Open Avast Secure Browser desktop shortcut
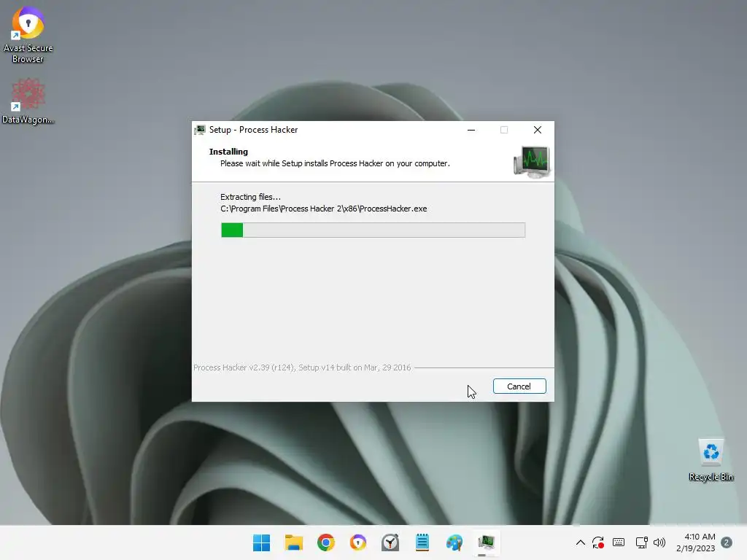Image resolution: width=747 pixels, height=560 pixels. tap(28, 34)
